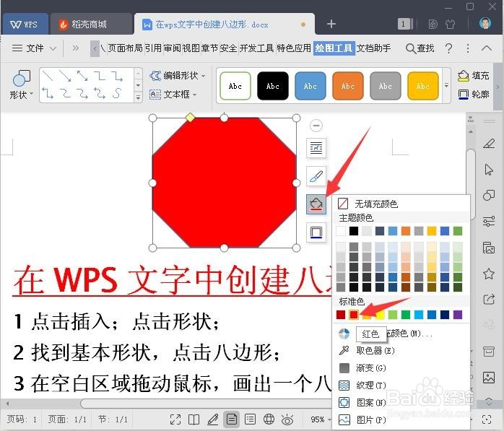This screenshot has height=431, width=504.
Task: Click the reading layout book icon
Action: (x=194, y=419)
